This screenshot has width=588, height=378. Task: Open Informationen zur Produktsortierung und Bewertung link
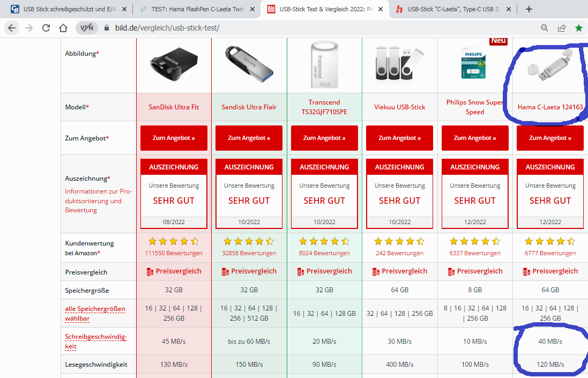[98, 201]
